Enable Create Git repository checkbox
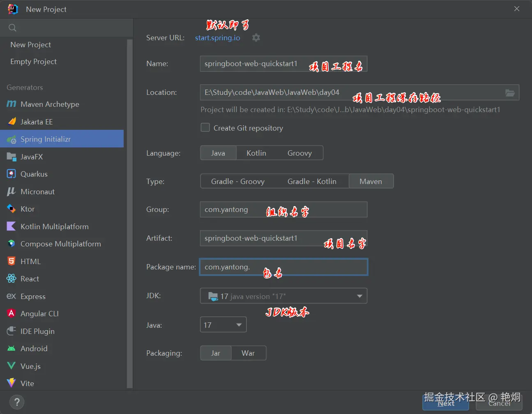The width and height of the screenshot is (532, 414). coord(205,128)
